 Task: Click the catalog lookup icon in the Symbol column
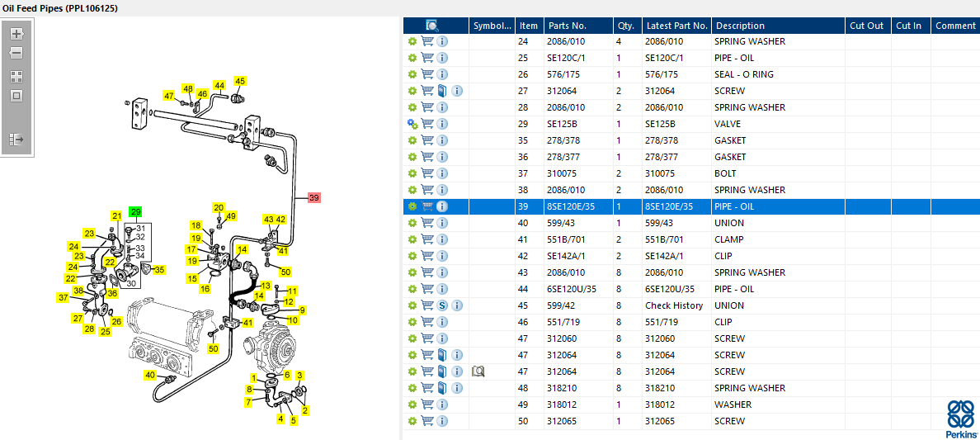pos(478,371)
